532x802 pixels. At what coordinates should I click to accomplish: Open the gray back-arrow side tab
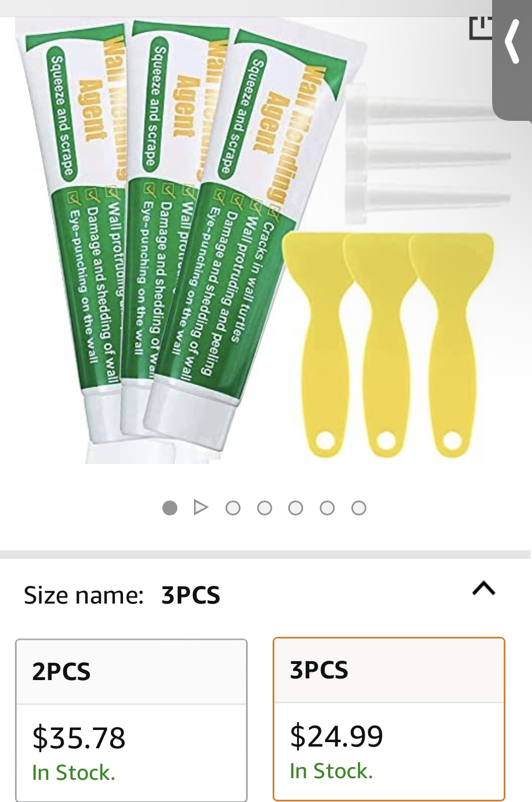512,60
